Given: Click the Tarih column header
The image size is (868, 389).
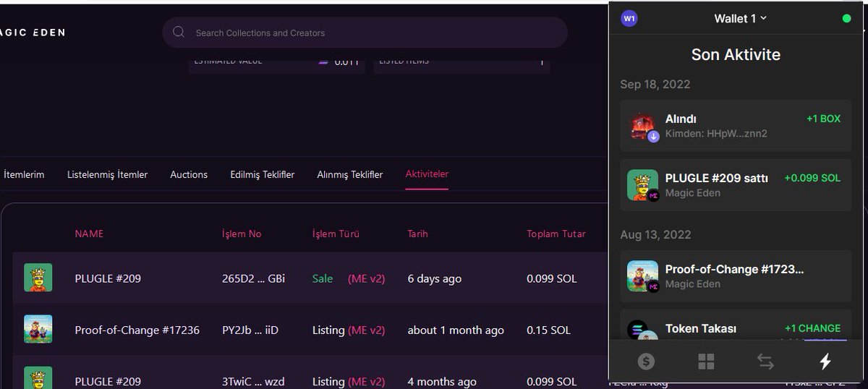Looking at the screenshot, I should click(x=417, y=234).
